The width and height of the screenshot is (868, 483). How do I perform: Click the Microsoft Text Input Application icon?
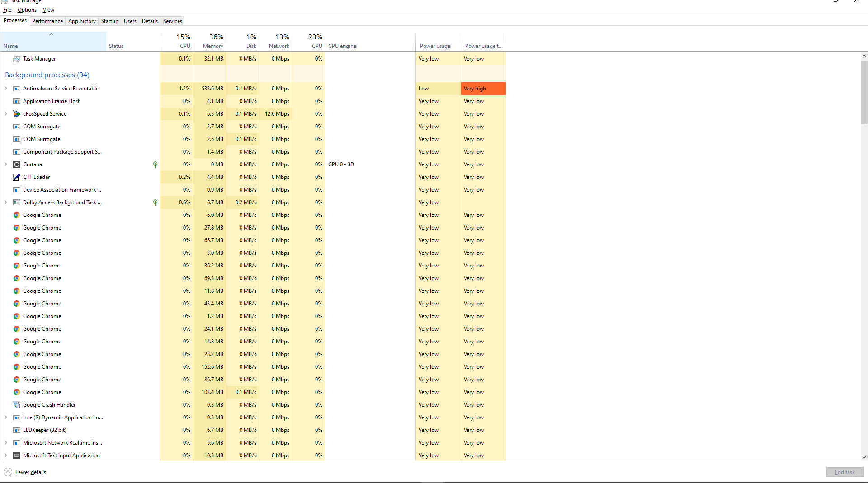[17, 455]
